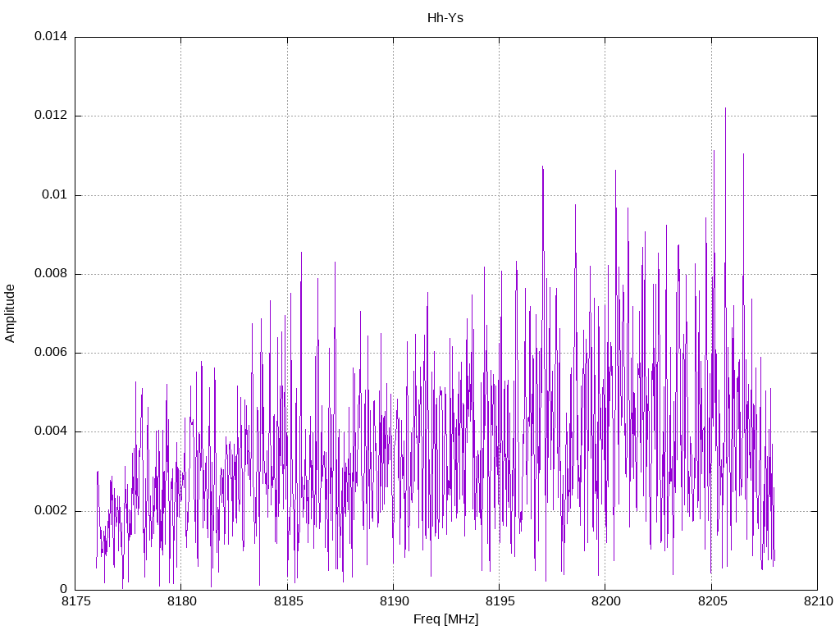Click the x-axis tick label 8185
This screenshot has height=630, width=840.
[287, 601]
